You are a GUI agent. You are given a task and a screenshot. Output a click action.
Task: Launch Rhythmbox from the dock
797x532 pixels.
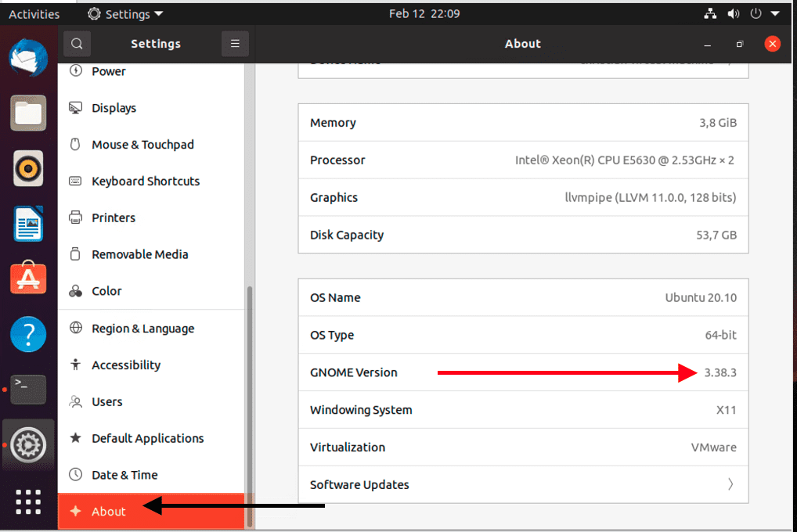coord(28,168)
